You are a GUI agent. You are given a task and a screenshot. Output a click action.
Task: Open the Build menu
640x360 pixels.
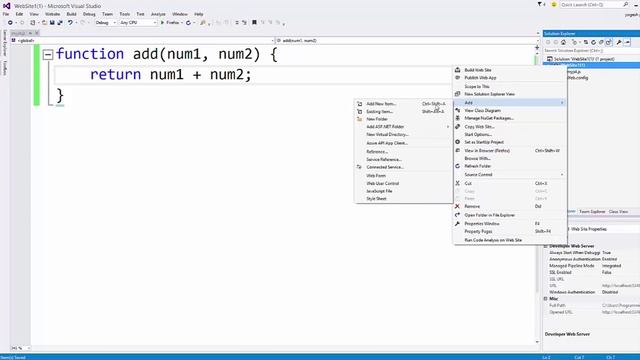coord(71,14)
